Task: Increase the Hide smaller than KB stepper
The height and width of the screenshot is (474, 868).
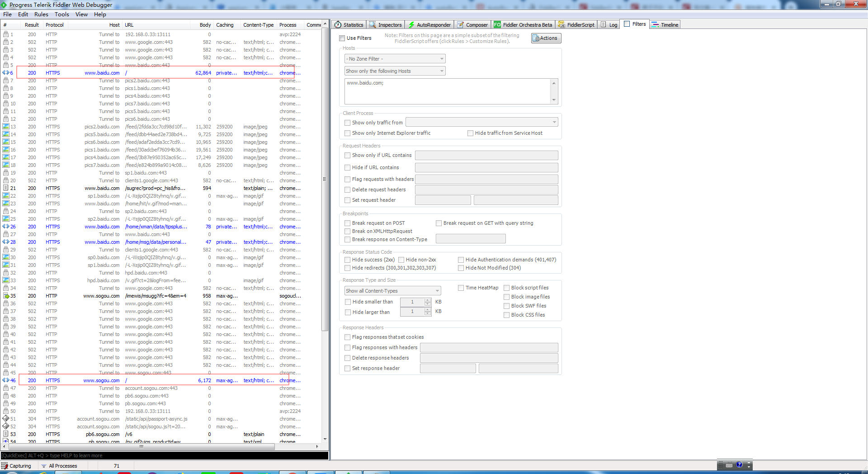Action: [x=427, y=300]
